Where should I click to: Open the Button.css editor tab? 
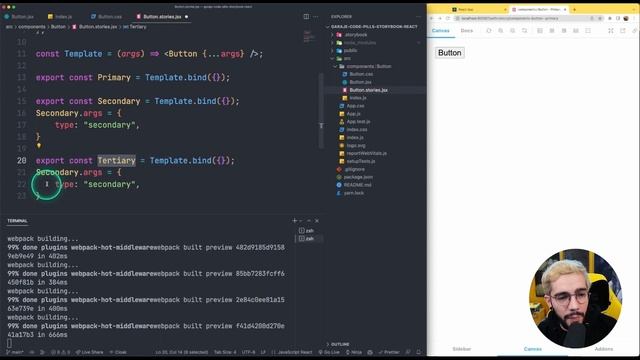[x=107, y=17]
